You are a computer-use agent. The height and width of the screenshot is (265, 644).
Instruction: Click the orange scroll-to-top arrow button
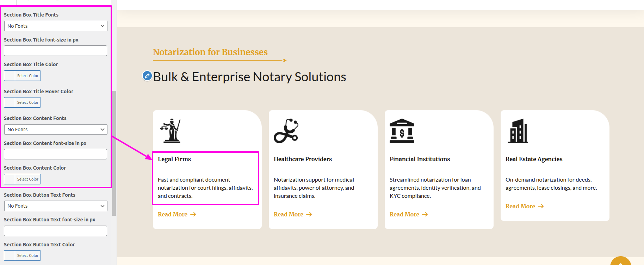(x=620, y=261)
